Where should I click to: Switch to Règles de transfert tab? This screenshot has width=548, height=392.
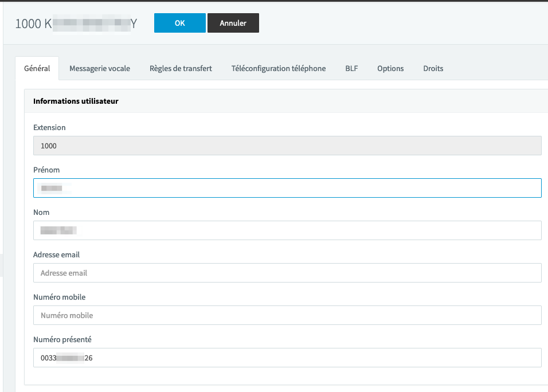tap(181, 68)
